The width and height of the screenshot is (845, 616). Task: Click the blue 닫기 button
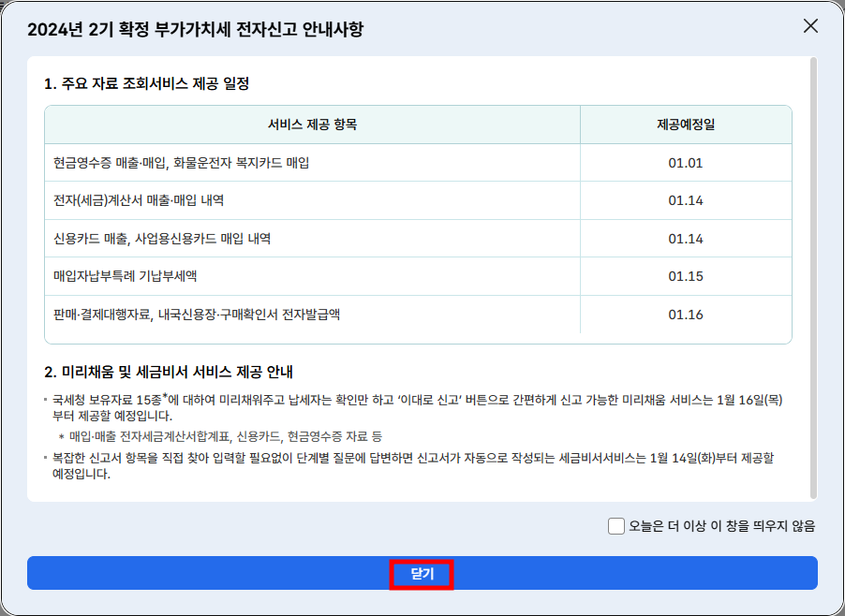[422, 574]
